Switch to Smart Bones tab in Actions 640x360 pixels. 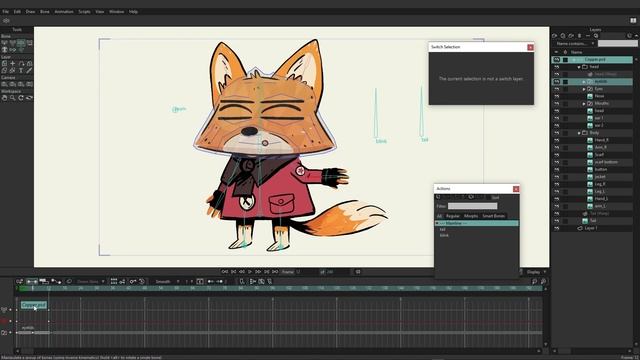493,216
